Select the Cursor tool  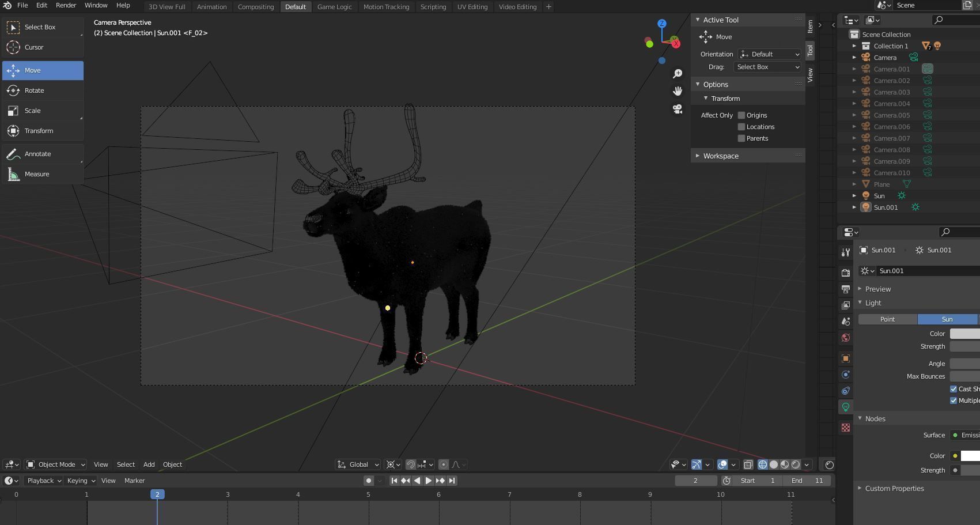43,47
